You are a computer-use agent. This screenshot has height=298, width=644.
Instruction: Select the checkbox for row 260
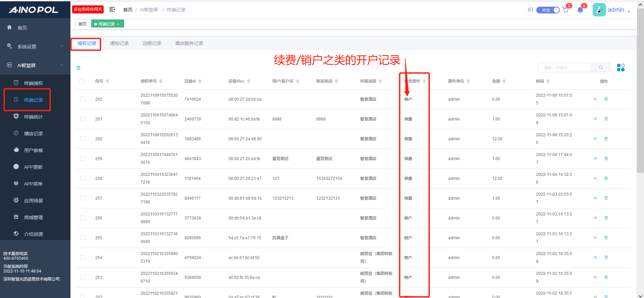point(83,139)
